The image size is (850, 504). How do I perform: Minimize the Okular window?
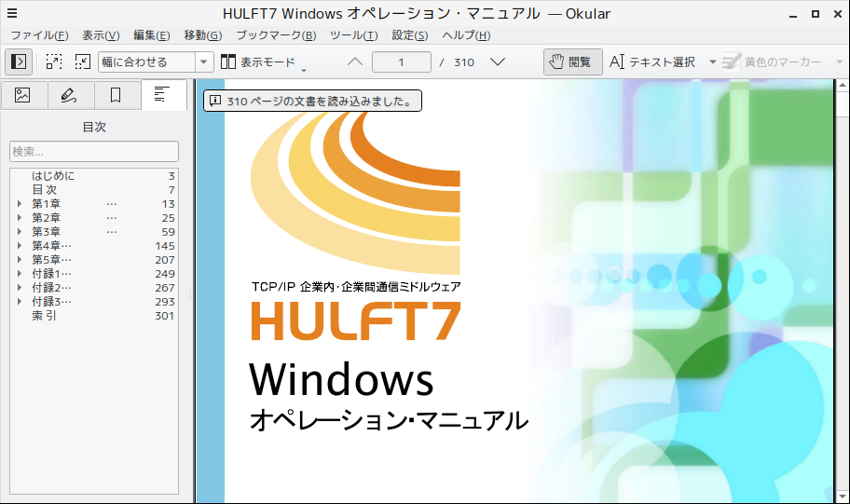point(794,14)
